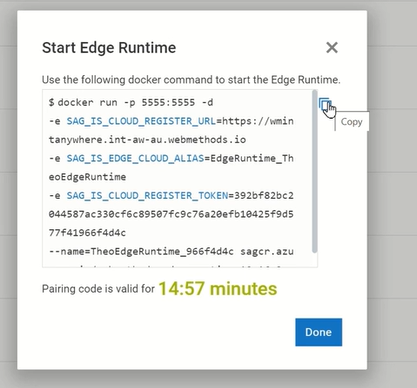Click the token line starting 044587ac330
The width and height of the screenshot is (417, 388).
point(171,214)
